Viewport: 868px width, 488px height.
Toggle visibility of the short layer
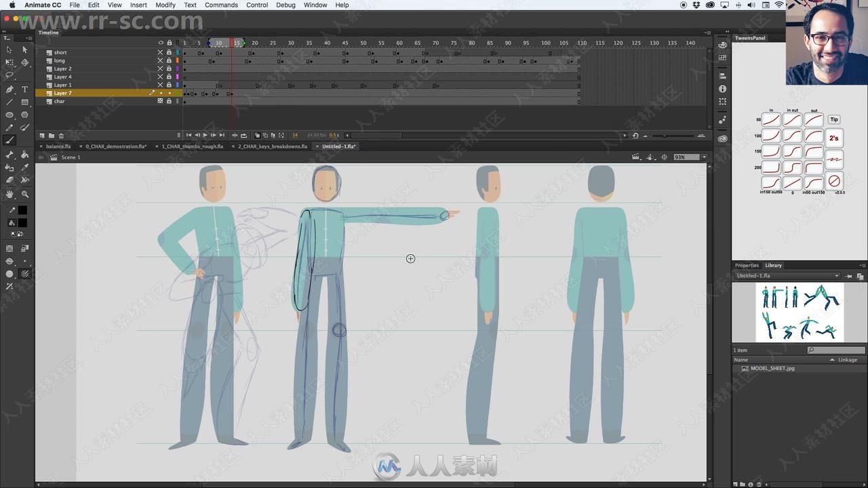(x=161, y=52)
